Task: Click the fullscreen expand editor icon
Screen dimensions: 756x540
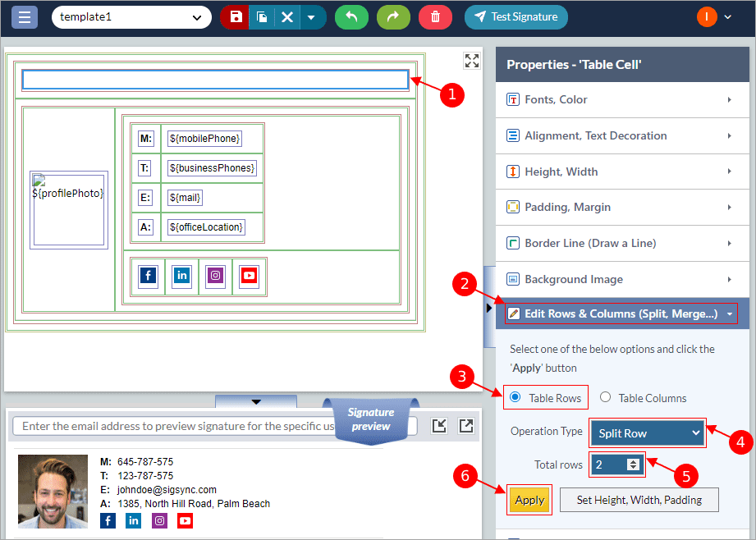Action: point(471,61)
